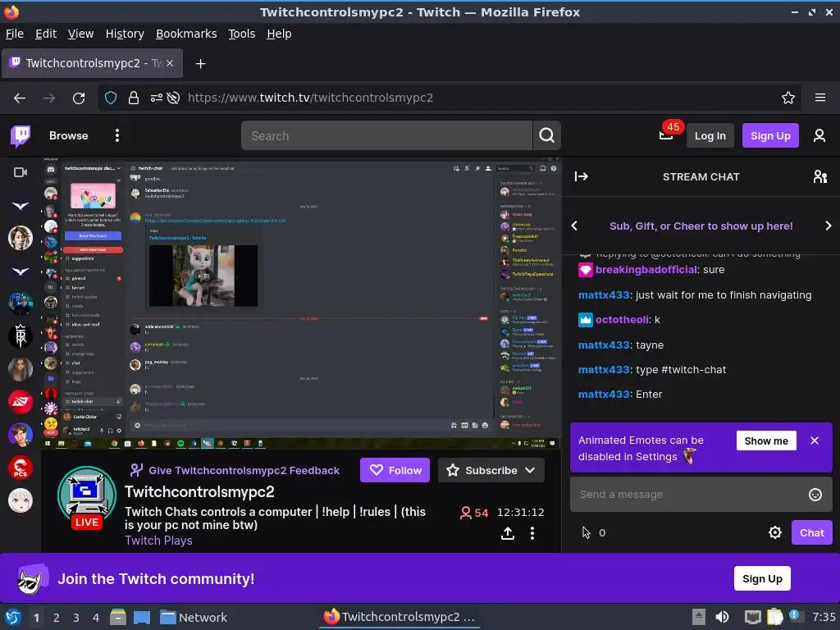
Task: Collapse the stream chat panel
Action: (582, 176)
